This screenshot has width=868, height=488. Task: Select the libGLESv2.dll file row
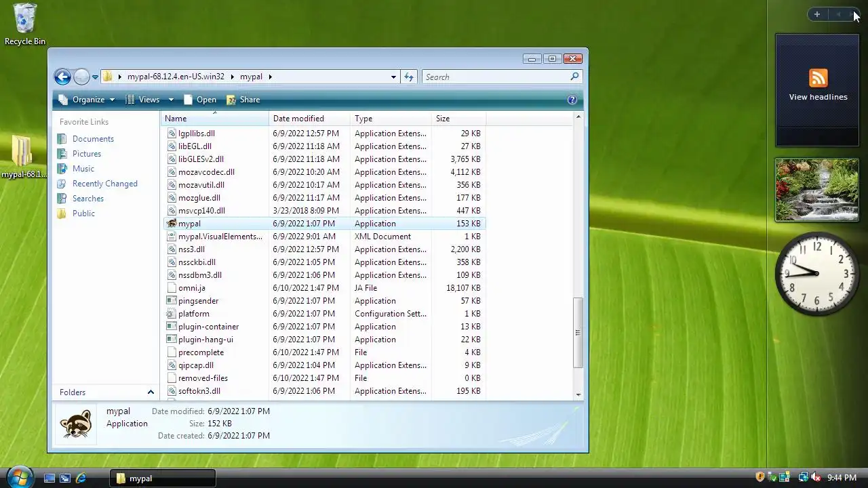pyautogui.click(x=325, y=159)
